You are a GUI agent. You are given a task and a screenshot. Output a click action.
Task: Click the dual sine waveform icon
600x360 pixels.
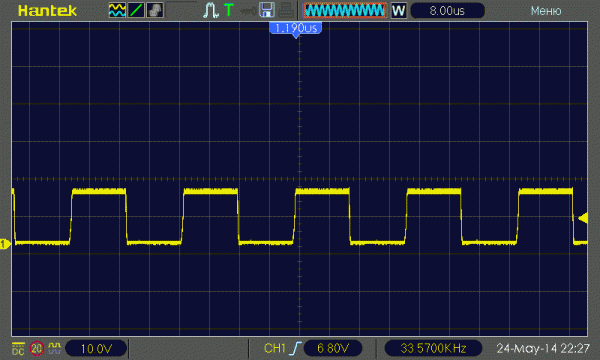coord(117,10)
